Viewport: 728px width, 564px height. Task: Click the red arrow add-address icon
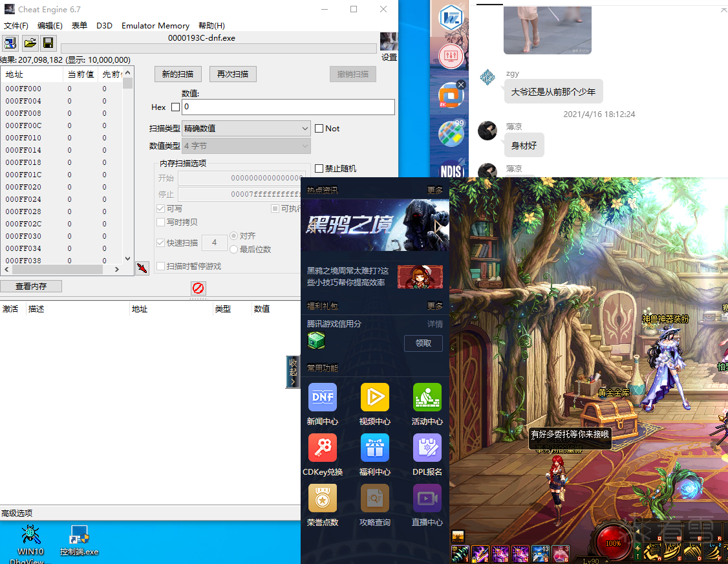142,268
